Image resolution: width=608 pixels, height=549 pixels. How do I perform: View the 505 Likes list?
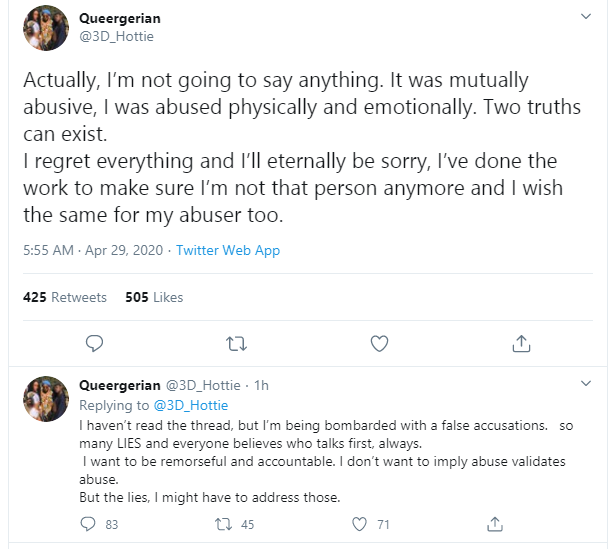click(x=154, y=297)
